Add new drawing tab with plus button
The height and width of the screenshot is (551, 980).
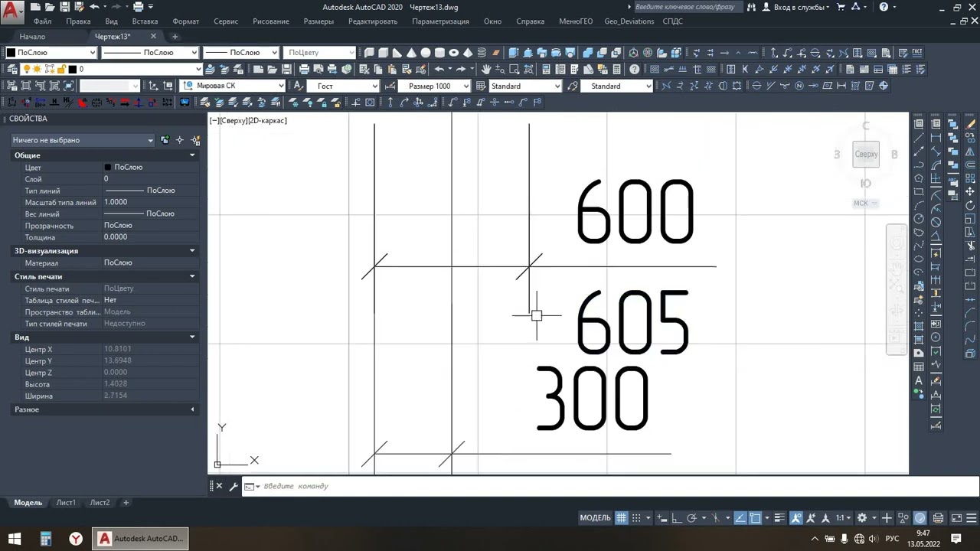175,37
